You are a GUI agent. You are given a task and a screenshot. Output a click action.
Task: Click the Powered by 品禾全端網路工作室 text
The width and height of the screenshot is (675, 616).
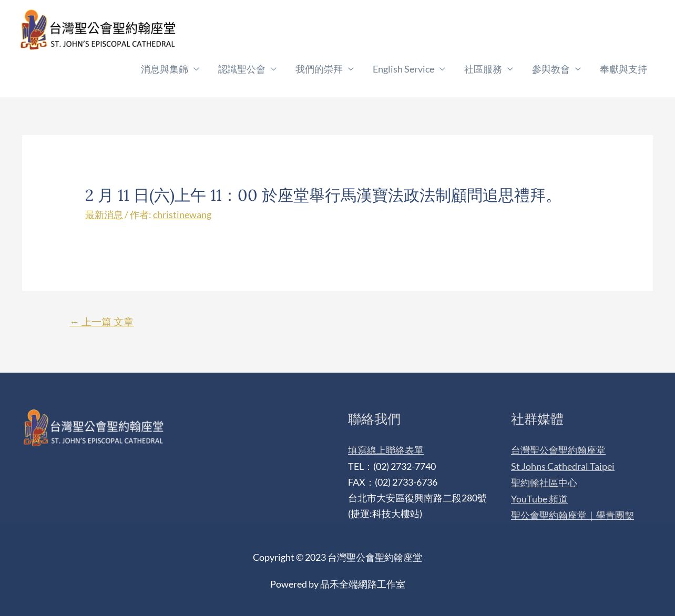click(337, 584)
